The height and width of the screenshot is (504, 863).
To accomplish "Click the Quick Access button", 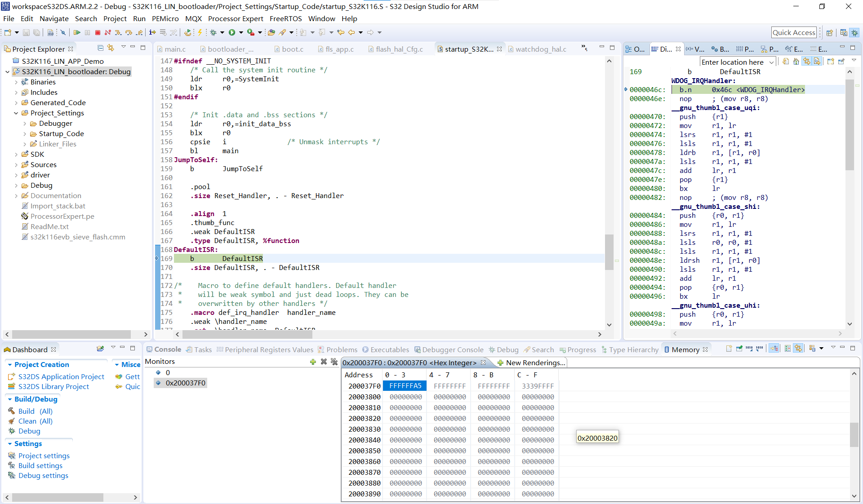I will pos(794,32).
